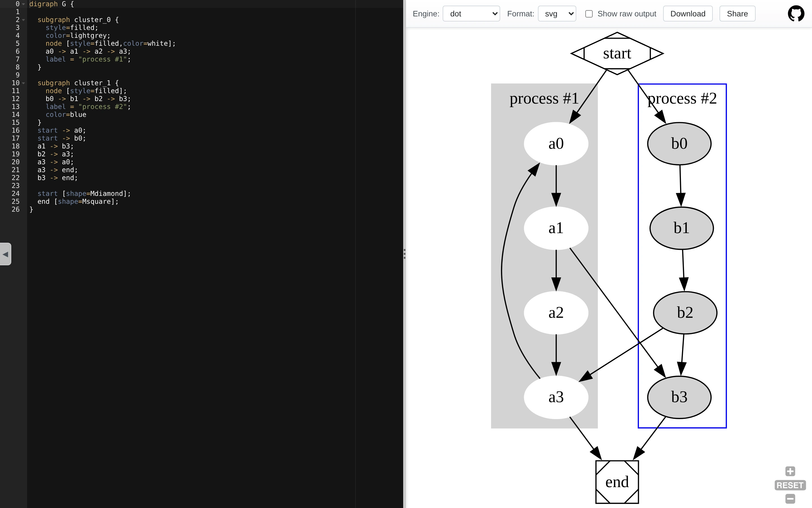This screenshot has width=812, height=508.
Task: Click 'node [style=filled,color=white];' line
Action: point(111,44)
